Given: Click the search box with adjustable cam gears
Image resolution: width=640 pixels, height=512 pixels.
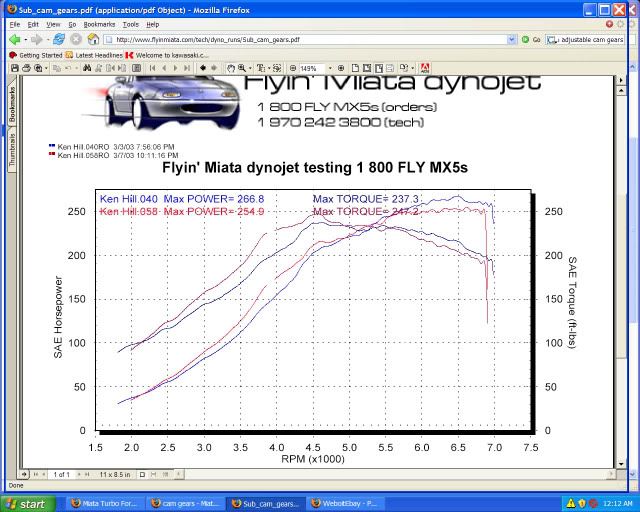Looking at the screenshot, I should pyautogui.click(x=586, y=40).
